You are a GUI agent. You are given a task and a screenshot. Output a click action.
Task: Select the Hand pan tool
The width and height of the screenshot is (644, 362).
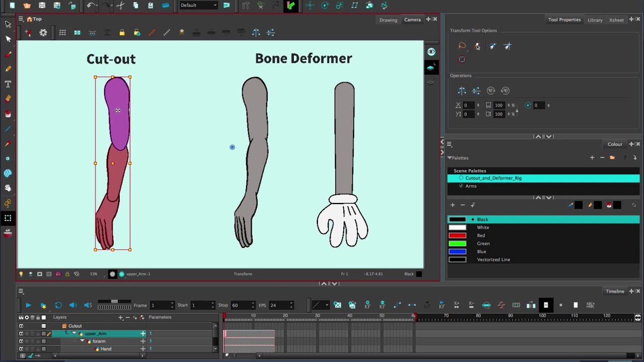[8, 188]
